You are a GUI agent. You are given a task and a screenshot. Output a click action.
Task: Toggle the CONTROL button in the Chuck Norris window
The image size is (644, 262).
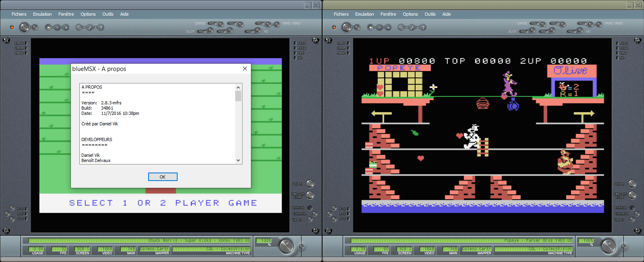pos(315,214)
